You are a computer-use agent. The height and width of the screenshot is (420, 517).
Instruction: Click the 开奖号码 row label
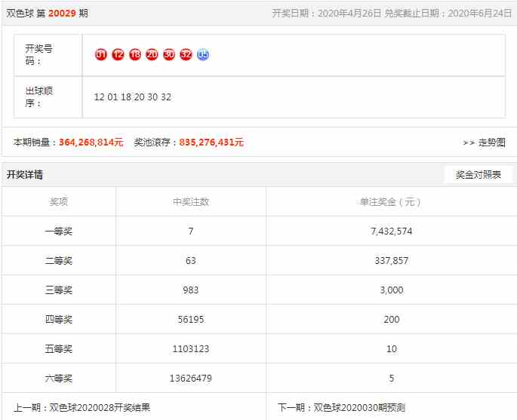pyautogui.click(x=39, y=55)
